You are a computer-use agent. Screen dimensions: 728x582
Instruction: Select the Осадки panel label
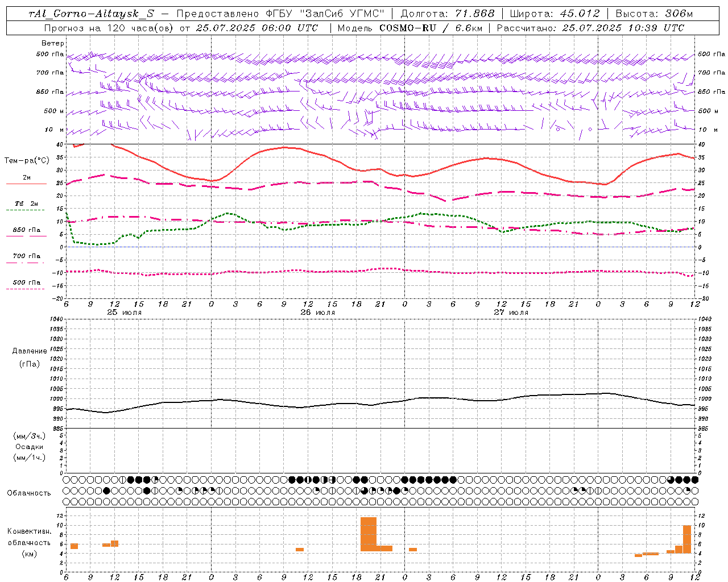click(30, 447)
